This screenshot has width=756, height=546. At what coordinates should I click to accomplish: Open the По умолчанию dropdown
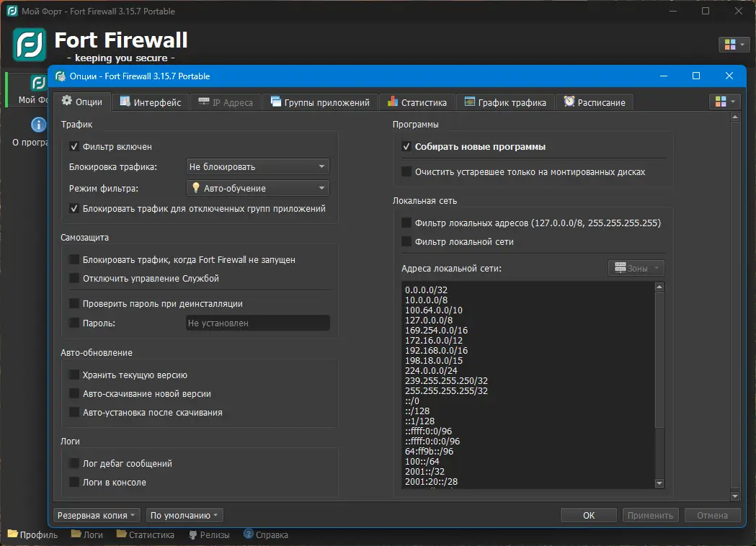click(x=184, y=515)
